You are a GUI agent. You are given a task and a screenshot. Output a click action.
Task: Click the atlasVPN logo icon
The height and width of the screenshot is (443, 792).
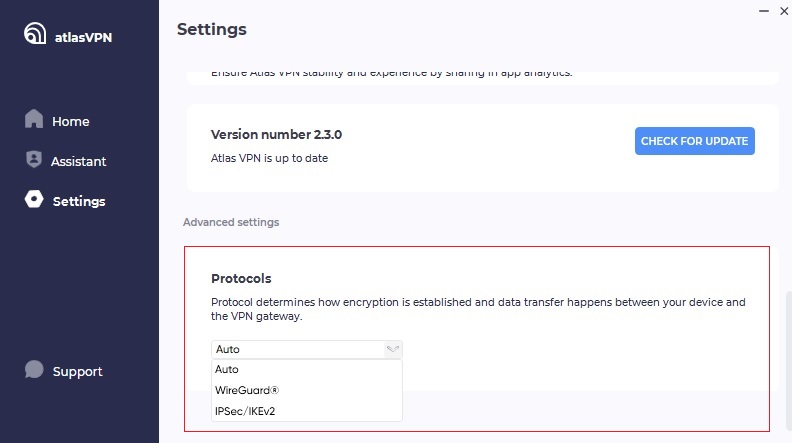[x=35, y=34]
